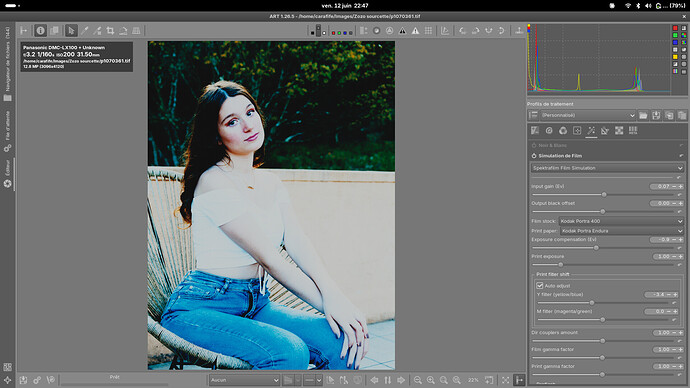
Task: Increase Film gamma factor value
Action: click(x=681, y=349)
